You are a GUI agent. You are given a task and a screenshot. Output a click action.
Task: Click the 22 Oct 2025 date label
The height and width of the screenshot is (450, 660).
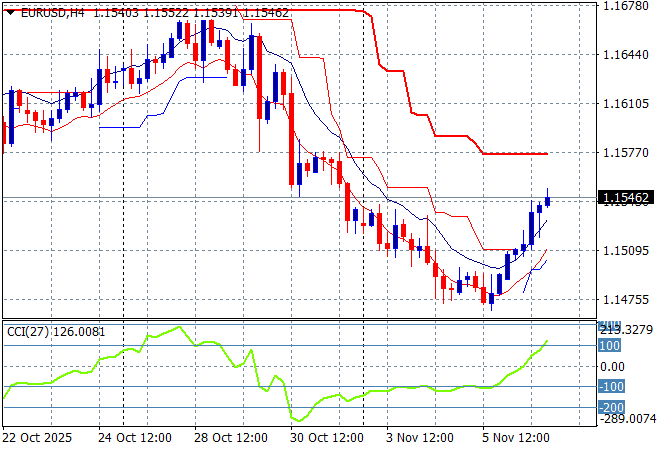click(x=38, y=438)
